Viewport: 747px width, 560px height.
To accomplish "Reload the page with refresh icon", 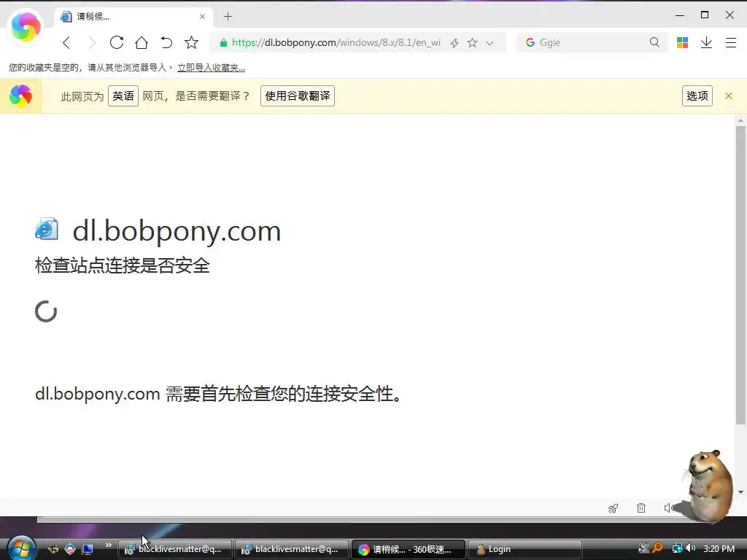I will point(117,43).
